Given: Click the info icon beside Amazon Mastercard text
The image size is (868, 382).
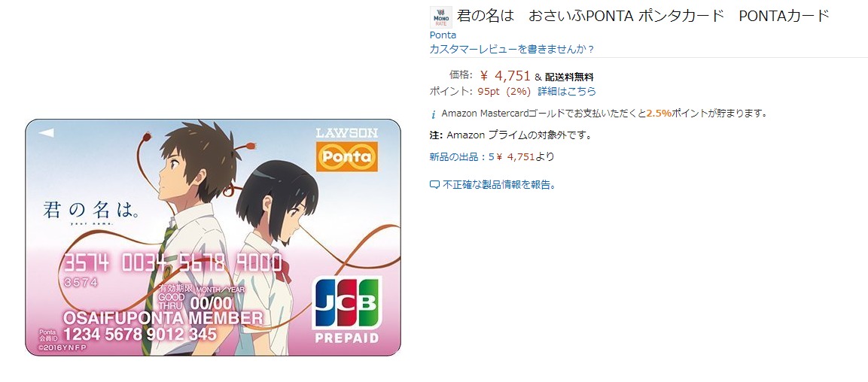Looking at the screenshot, I should 434,114.
